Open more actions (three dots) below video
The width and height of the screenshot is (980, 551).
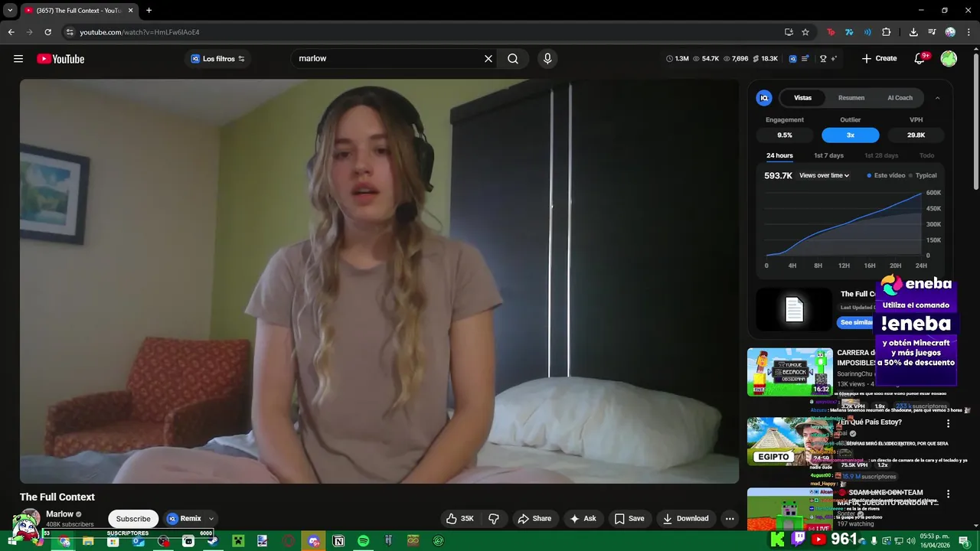pyautogui.click(x=730, y=519)
